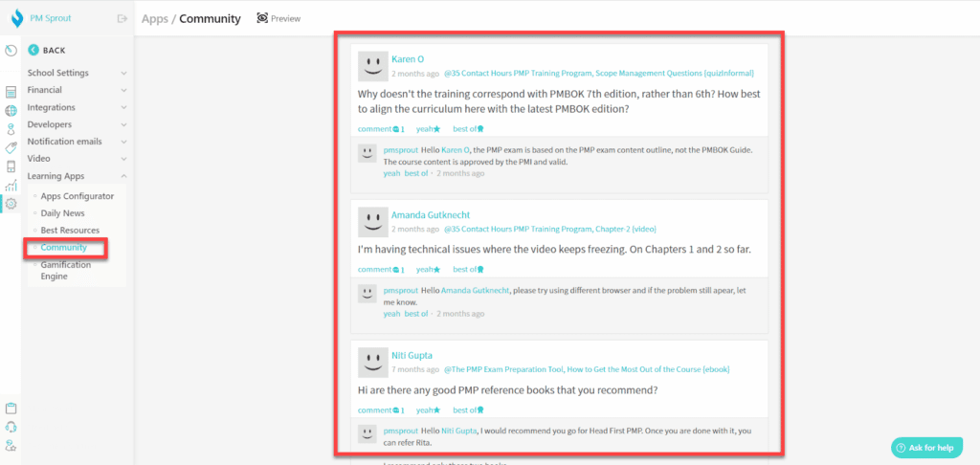Click Karen O's smiley avatar
This screenshot has height=465, width=980.
pyautogui.click(x=373, y=66)
